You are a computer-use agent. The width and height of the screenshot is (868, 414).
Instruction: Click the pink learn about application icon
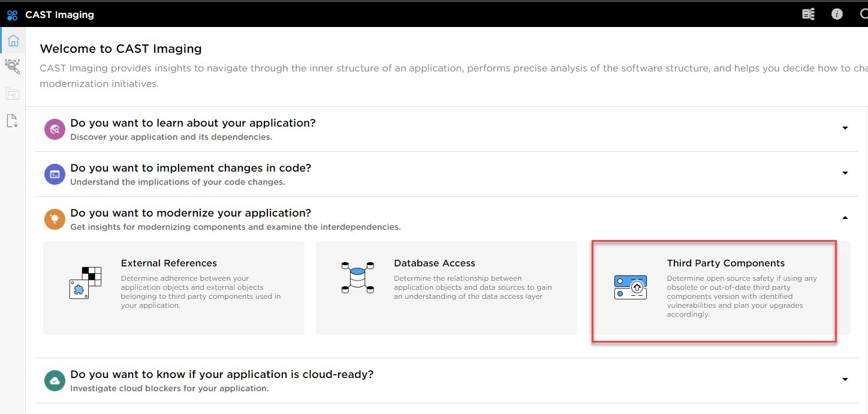55,129
